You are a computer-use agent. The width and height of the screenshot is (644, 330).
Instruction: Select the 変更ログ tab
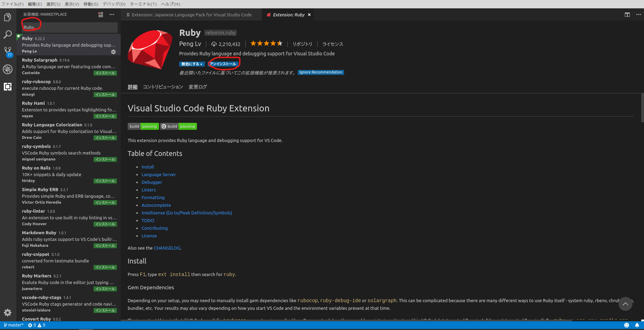coord(198,87)
